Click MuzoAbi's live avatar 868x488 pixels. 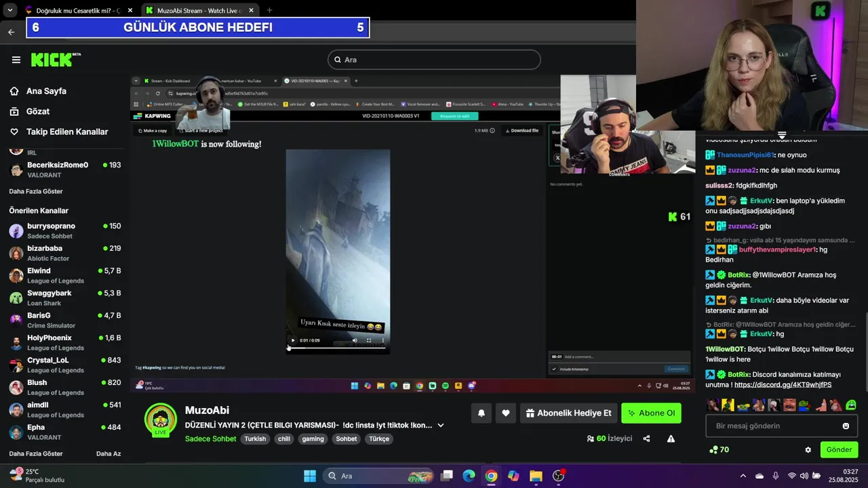pyautogui.click(x=161, y=420)
